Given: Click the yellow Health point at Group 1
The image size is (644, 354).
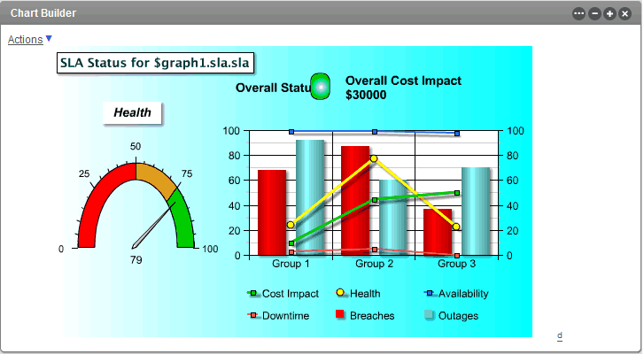Looking at the screenshot, I should click(291, 225).
